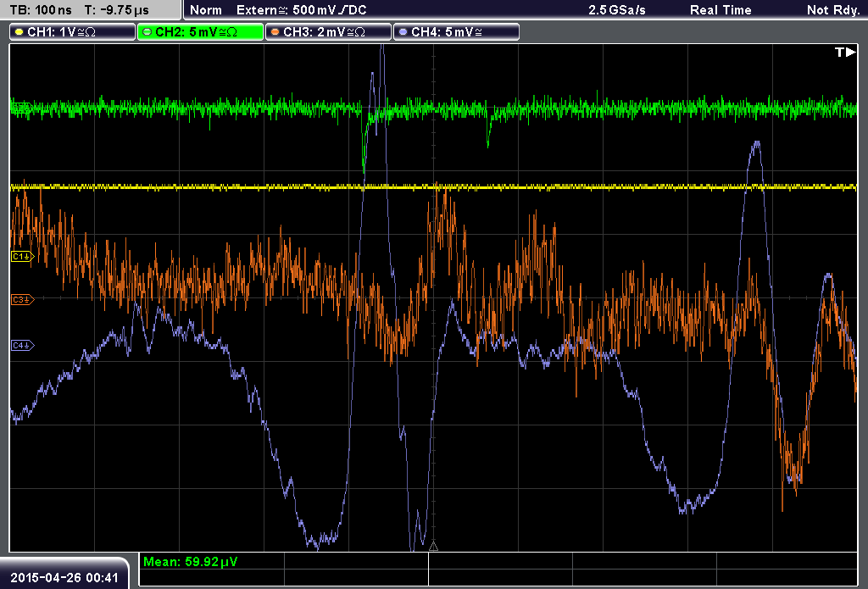Click the C1 ground level marker
868x589 pixels.
coord(23,256)
